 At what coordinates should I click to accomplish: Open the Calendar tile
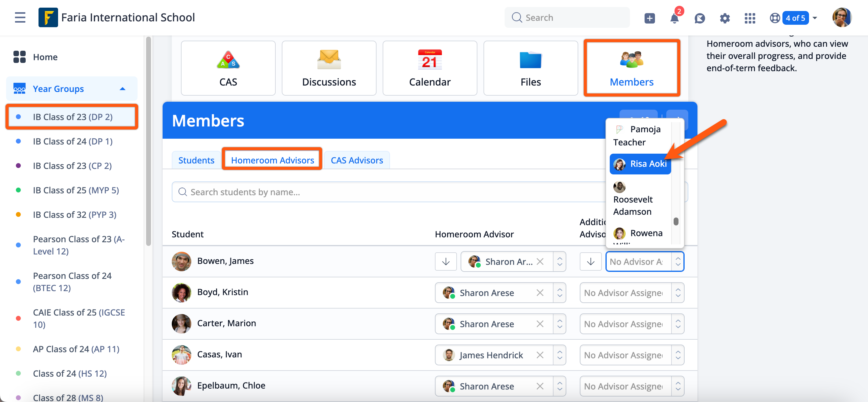click(x=429, y=68)
